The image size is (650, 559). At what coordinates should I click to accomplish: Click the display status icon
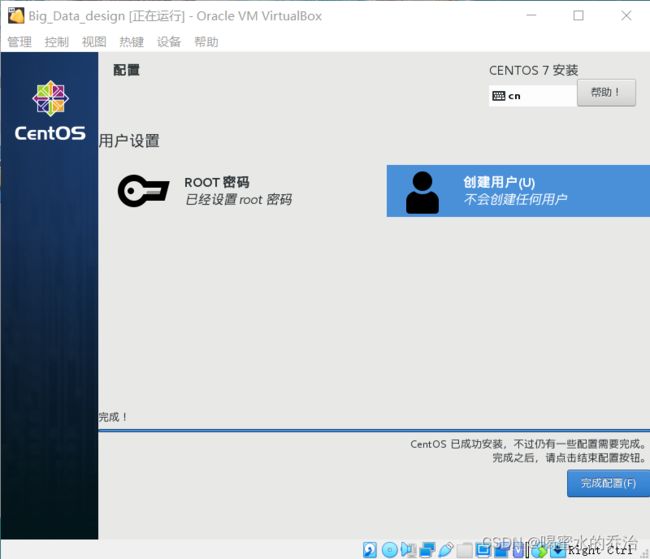tap(483, 550)
